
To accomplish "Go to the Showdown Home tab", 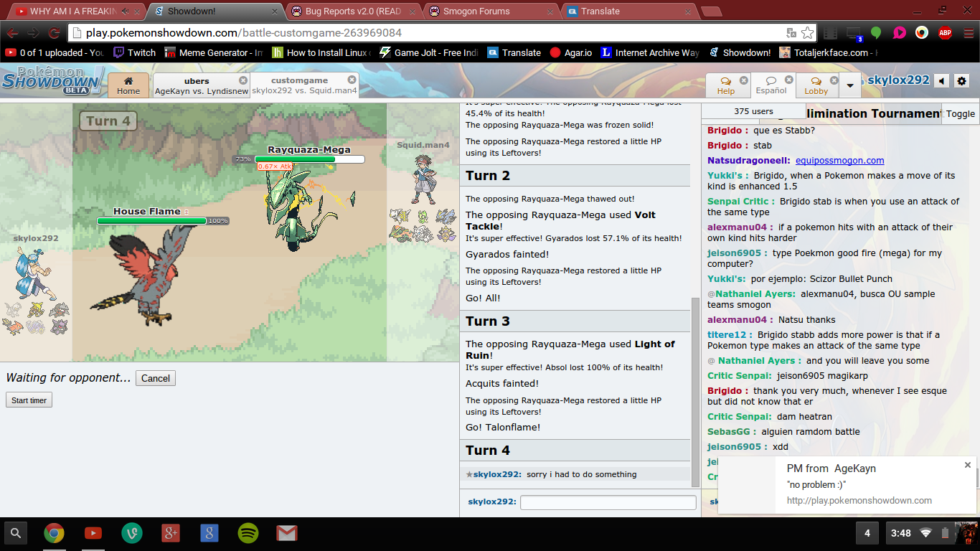I will pyautogui.click(x=128, y=85).
